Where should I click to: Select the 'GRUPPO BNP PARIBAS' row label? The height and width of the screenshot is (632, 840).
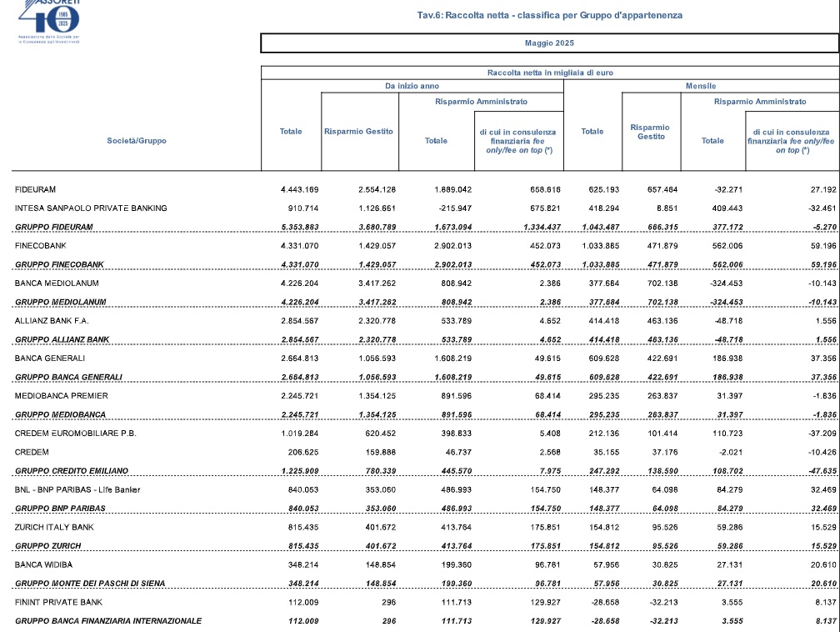point(60,509)
